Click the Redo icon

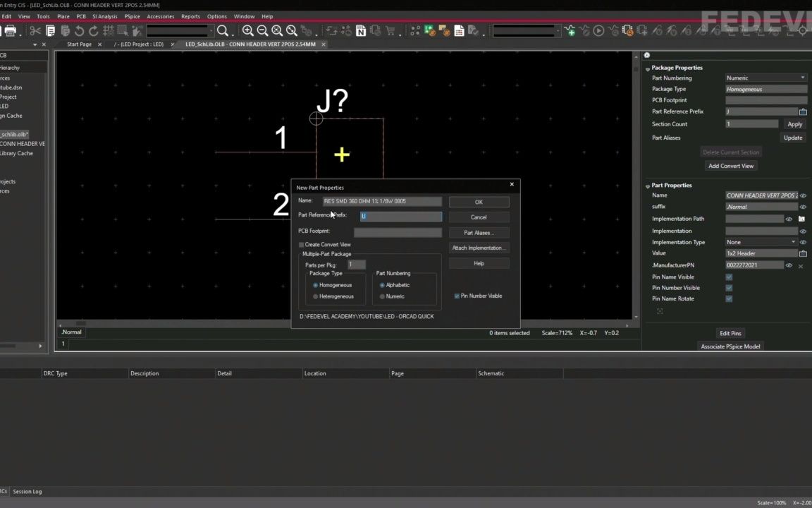[x=92, y=31]
